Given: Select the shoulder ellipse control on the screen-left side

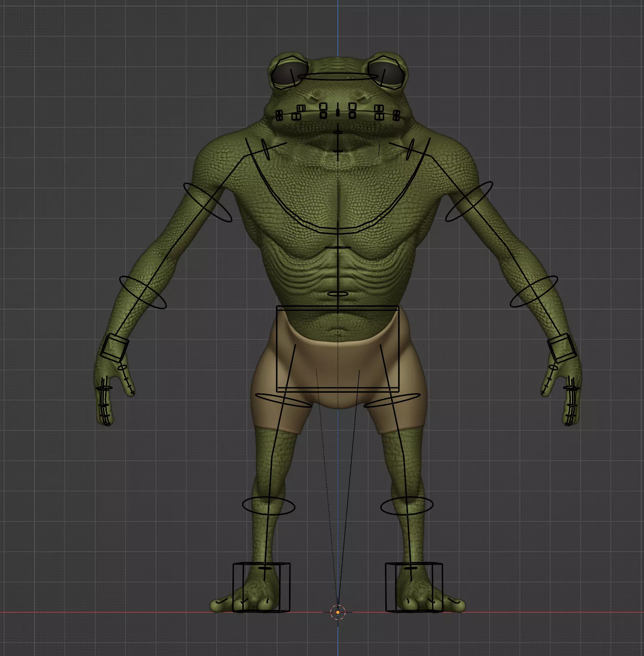Looking at the screenshot, I should [x=266, y=149].
